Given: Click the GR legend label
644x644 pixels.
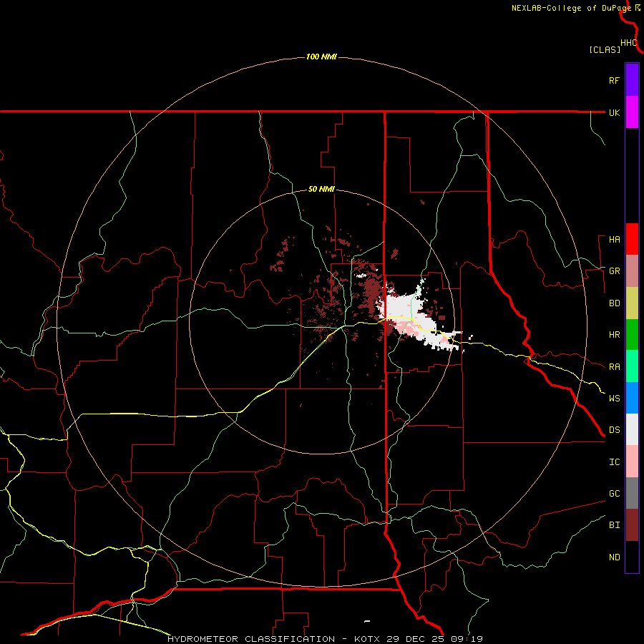Looking at the screenshot, I should [614, 271].
